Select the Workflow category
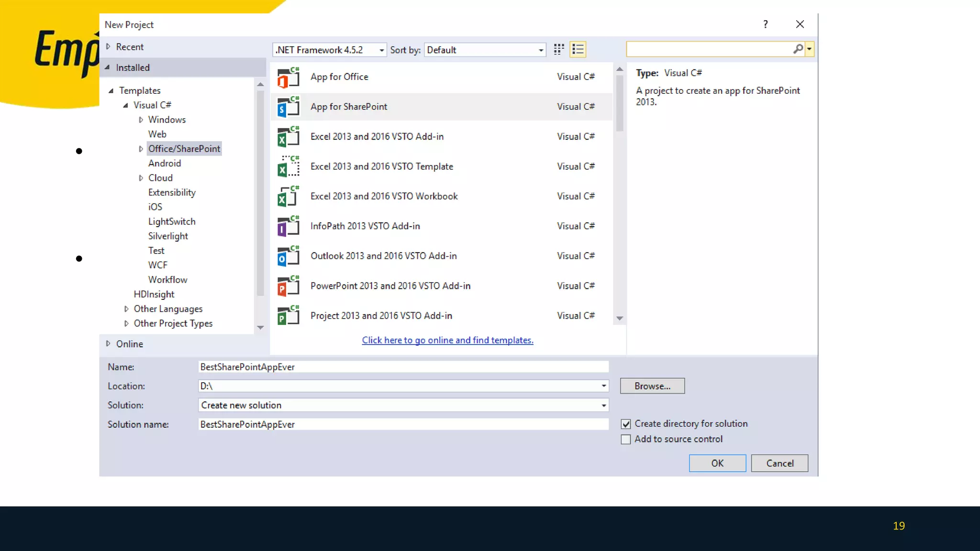This screenshot has height=551, width=980. pos(167,280)
